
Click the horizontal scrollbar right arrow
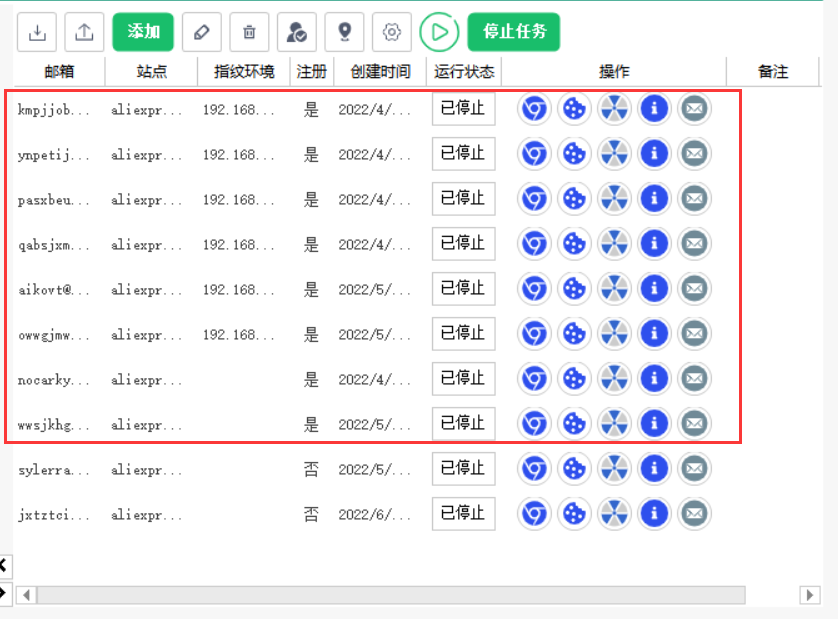point(810,595)
